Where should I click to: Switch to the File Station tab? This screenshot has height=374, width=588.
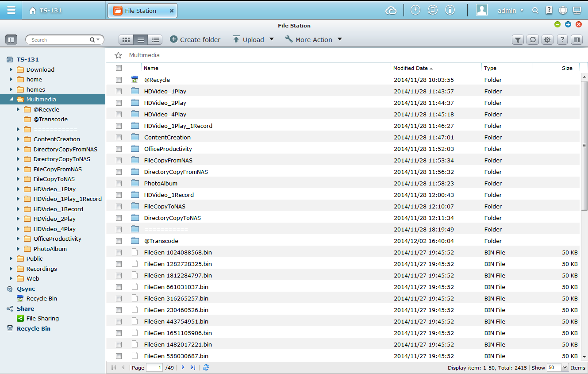[x=140, y=11]
